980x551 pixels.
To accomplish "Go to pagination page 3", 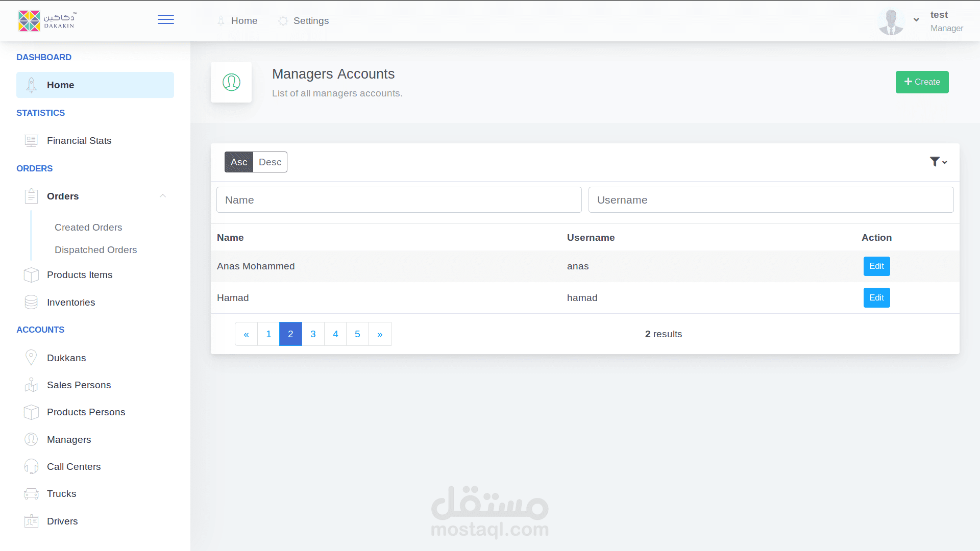I will (313, 334).
